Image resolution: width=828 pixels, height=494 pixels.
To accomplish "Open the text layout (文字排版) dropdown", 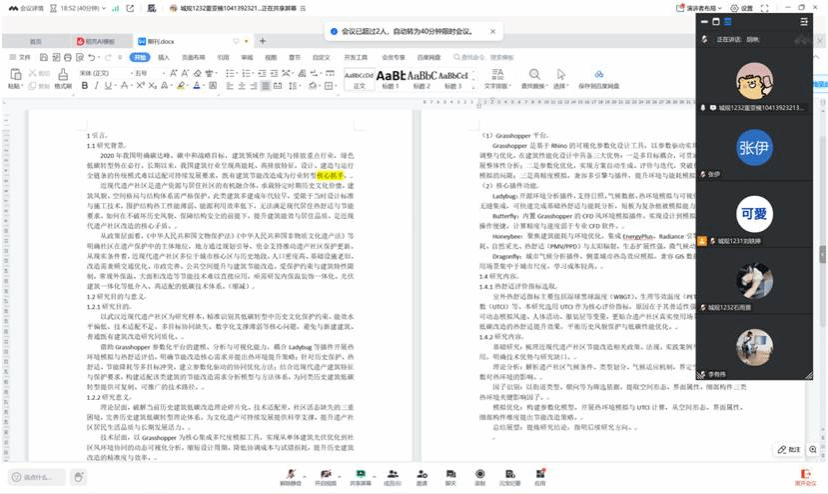I will 497,78.
